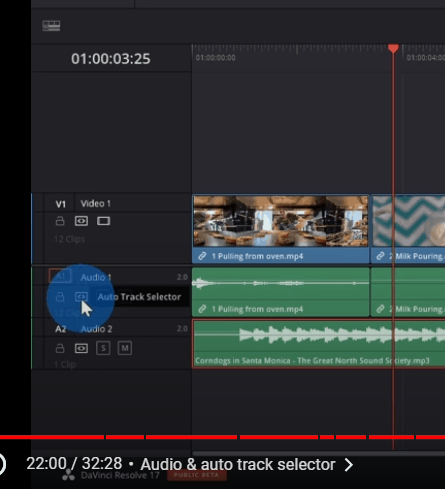Select the V1 track destination control

(x=61, y=204)
